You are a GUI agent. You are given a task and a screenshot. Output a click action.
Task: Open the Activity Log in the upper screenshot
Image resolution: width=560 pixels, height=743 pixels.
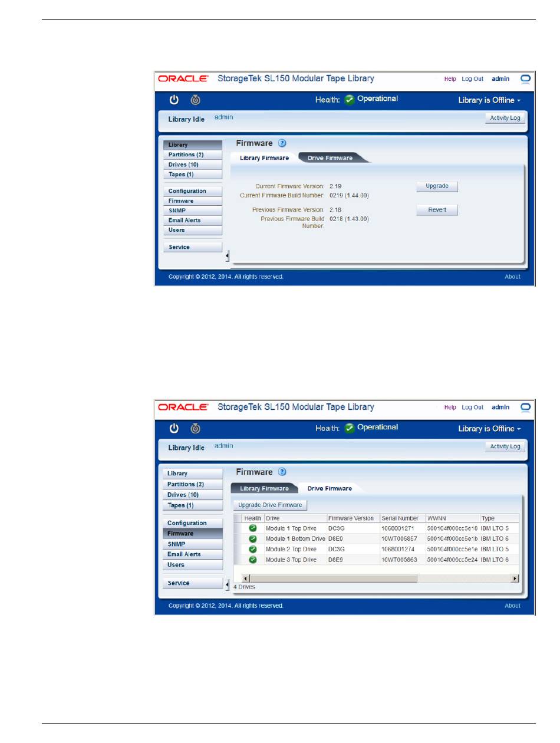click(x=505, y=118)
